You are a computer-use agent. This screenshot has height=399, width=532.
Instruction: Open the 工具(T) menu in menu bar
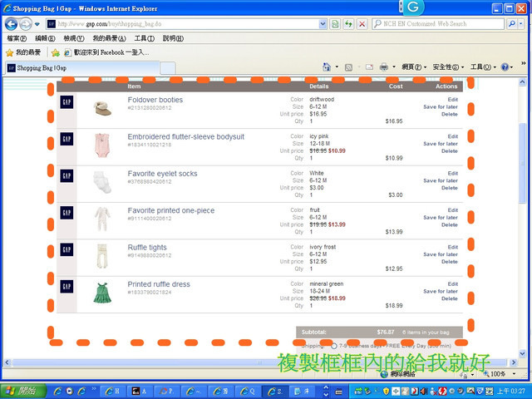tap(144, 38)
